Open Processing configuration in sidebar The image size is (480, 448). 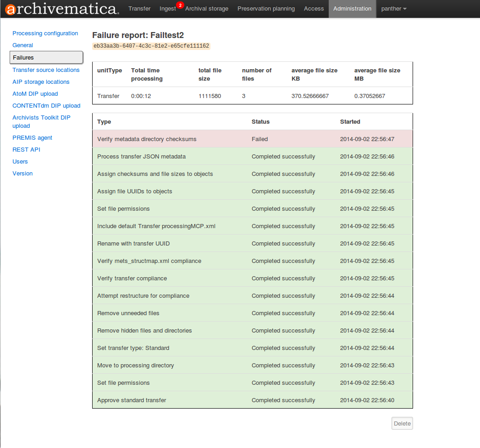45,33
